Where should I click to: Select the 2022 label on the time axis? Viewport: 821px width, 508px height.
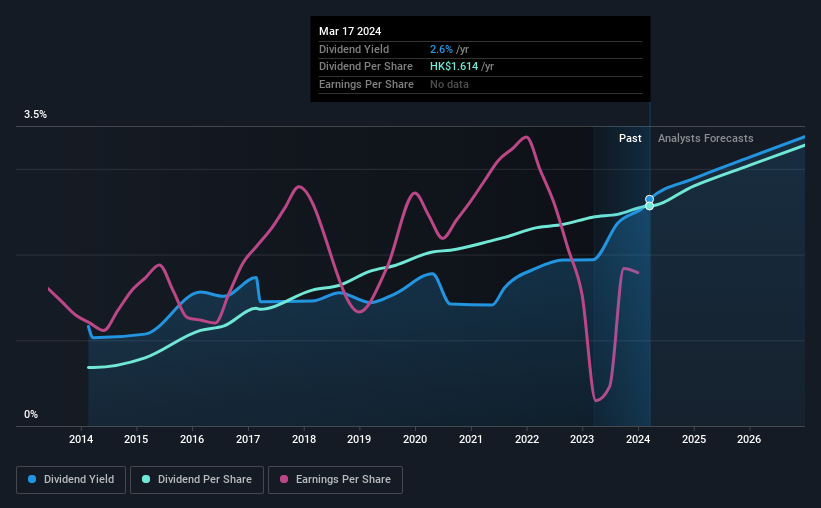(527, 439)
